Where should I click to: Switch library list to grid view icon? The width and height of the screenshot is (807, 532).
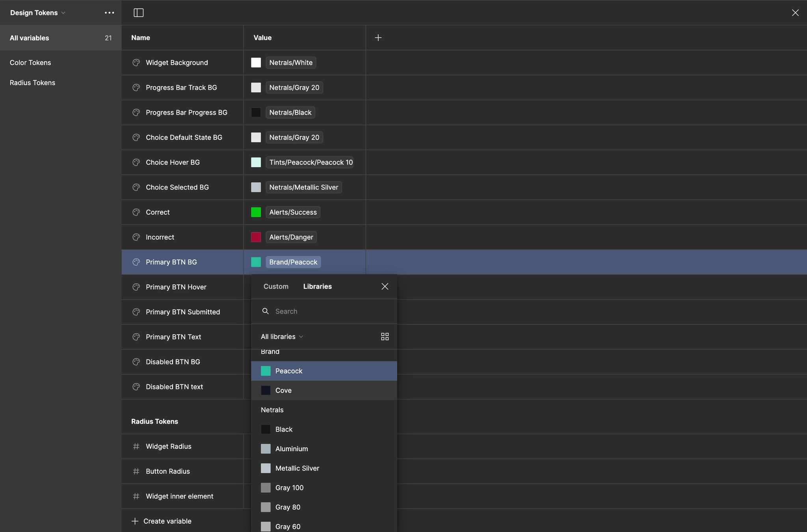coord(385,337)
